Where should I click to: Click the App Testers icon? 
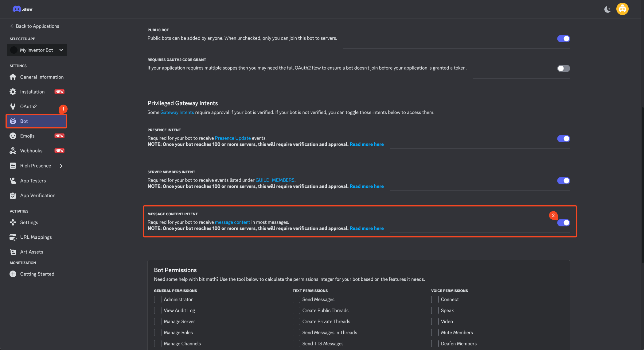[x=13, y=181]
